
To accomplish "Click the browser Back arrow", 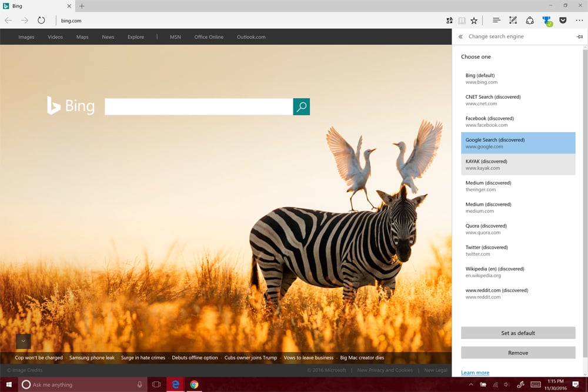I will tap(8, 20).
